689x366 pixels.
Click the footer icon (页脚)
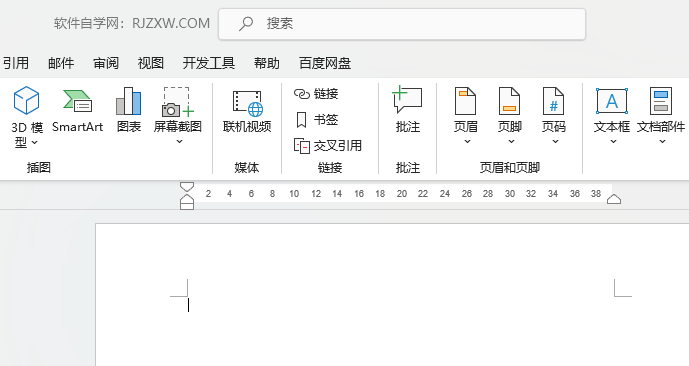(509, 101)
